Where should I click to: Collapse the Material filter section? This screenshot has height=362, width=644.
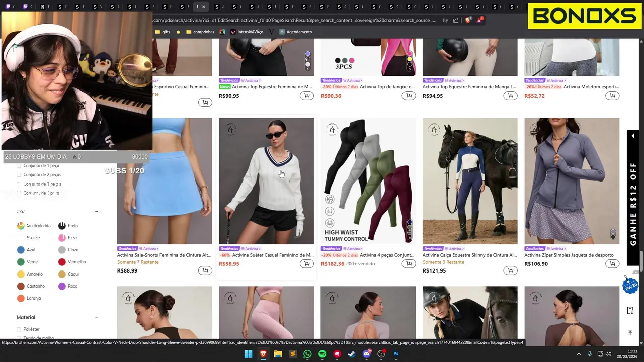97,317
